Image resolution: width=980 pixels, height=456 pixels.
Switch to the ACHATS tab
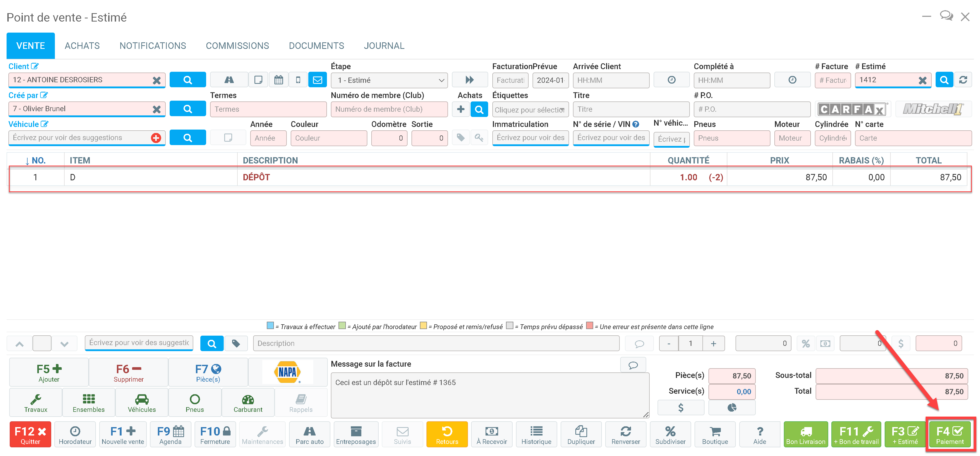point(82,46)
